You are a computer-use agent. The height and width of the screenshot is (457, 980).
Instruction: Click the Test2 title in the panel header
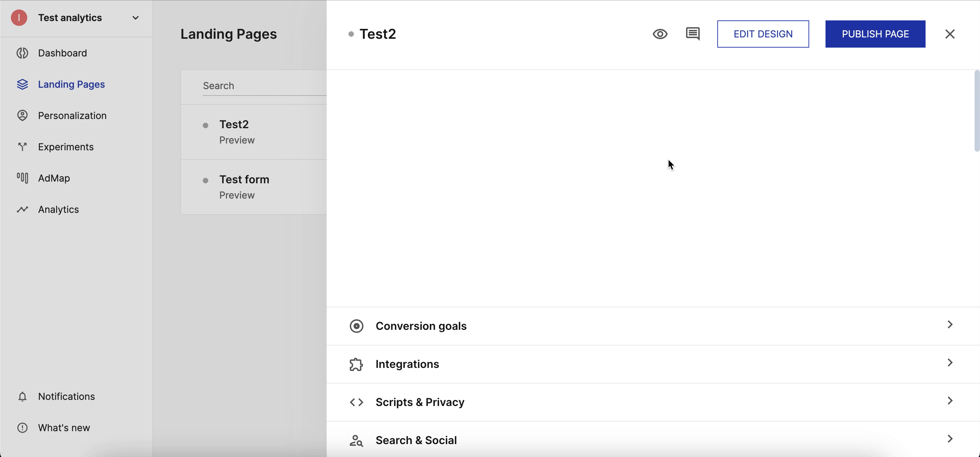tap(378, 34)
